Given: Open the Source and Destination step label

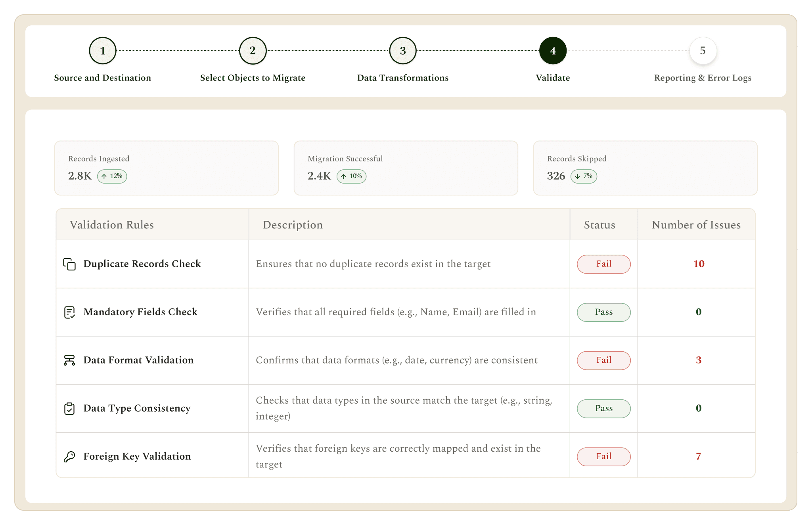Looking at the screenshot, I should pos(103,78).
